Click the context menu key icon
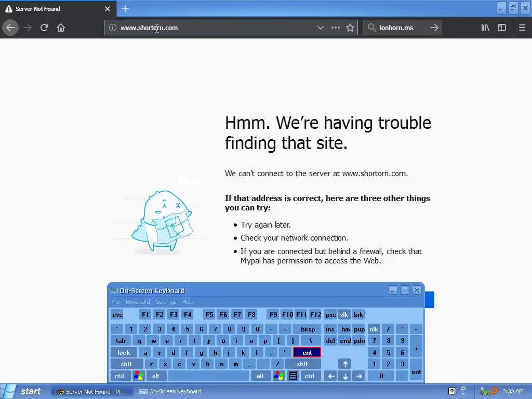The height and width of the screenshot is (399, 532). 293,376
